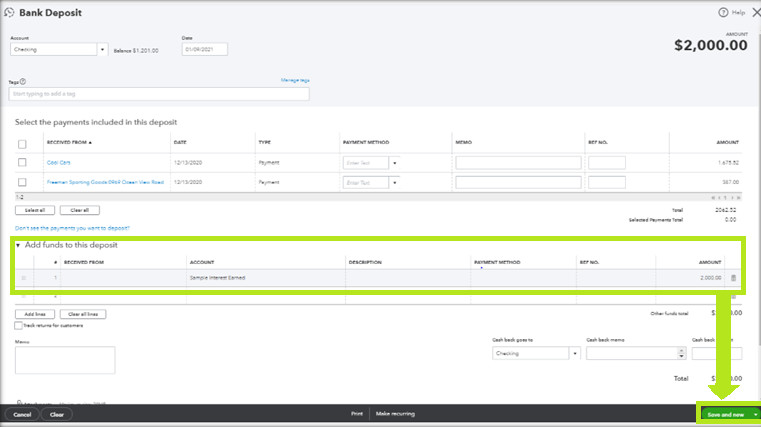This screenshot has height=427, width=761.
Task: Click the Cash back memo field
Action: tap(632, 353)
